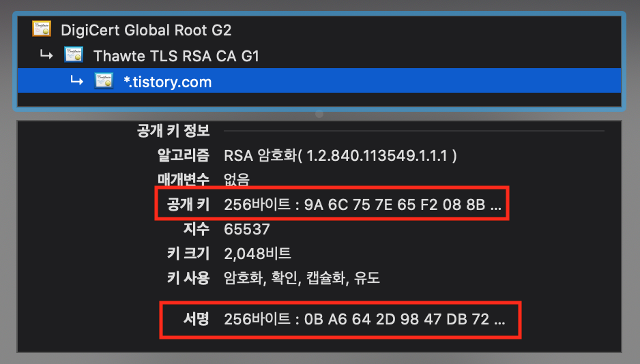
Task: Click the resize handle dot between panes
Action: click(x=319, y=114)
